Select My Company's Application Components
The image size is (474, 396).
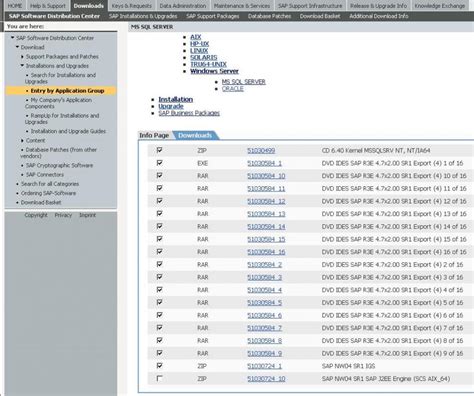[59, 103]
